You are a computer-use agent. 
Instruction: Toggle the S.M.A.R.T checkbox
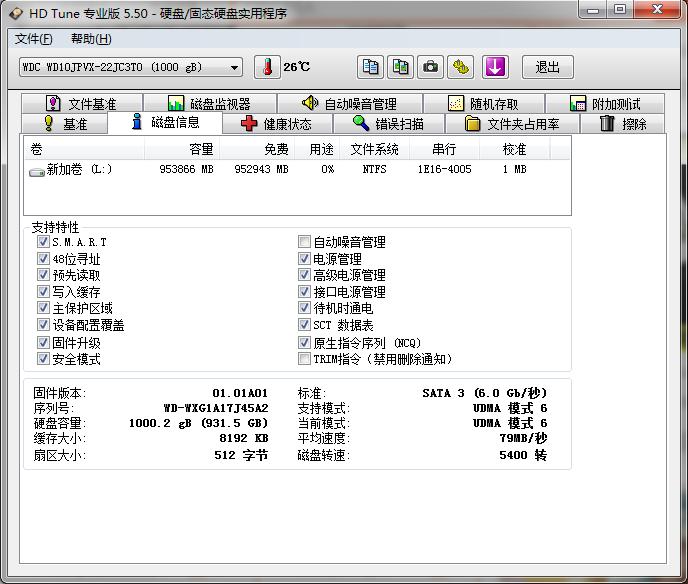pyautogui.click(x=43, y=241)
